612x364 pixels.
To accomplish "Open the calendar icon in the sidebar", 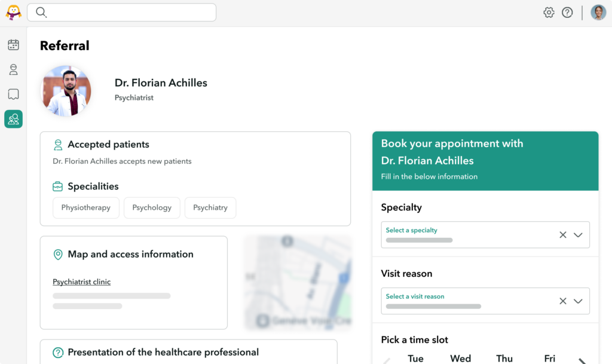I will [13, 44].
